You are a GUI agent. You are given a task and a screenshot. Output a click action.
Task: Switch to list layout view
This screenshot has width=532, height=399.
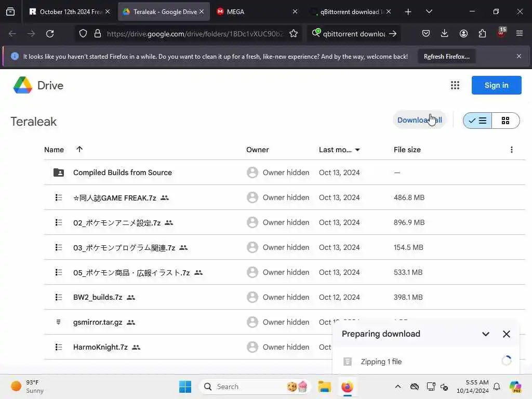(477, 121)
